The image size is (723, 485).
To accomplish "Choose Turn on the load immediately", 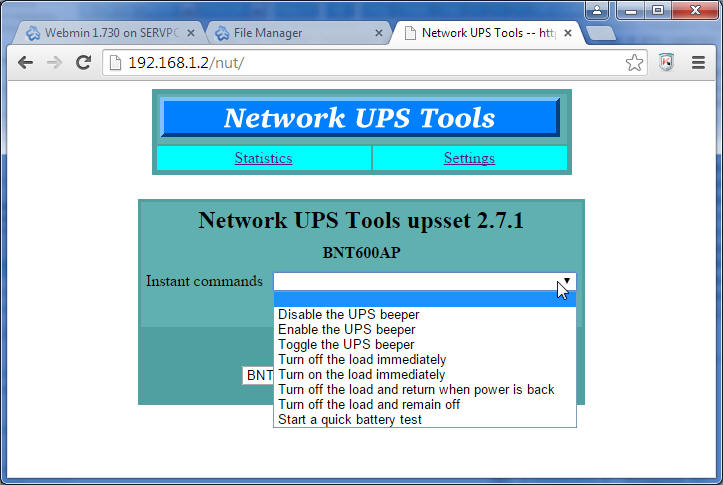I will click(x=425, y=374).
